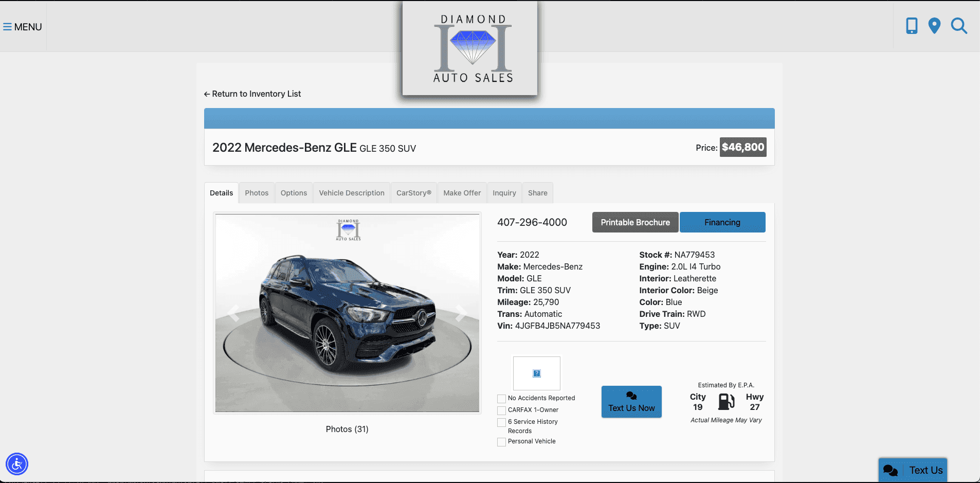Enable the CARFAX 1-Owner checkbox
980x483 pixels.
(501, 410)
